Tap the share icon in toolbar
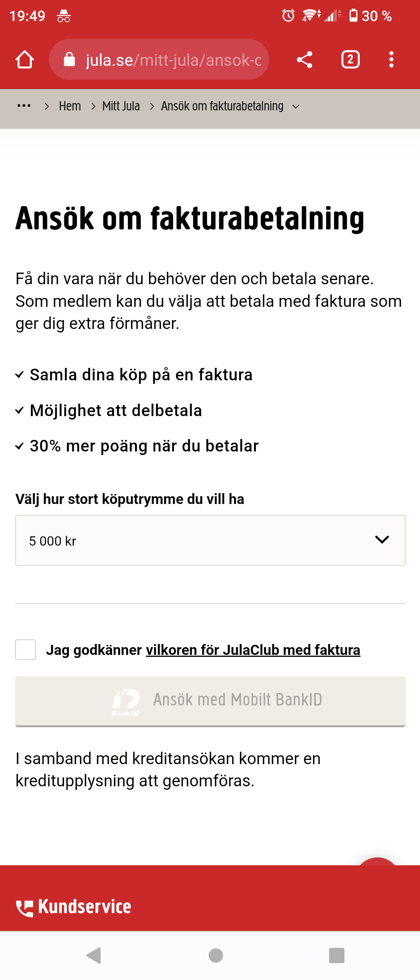 click(304, 60)
